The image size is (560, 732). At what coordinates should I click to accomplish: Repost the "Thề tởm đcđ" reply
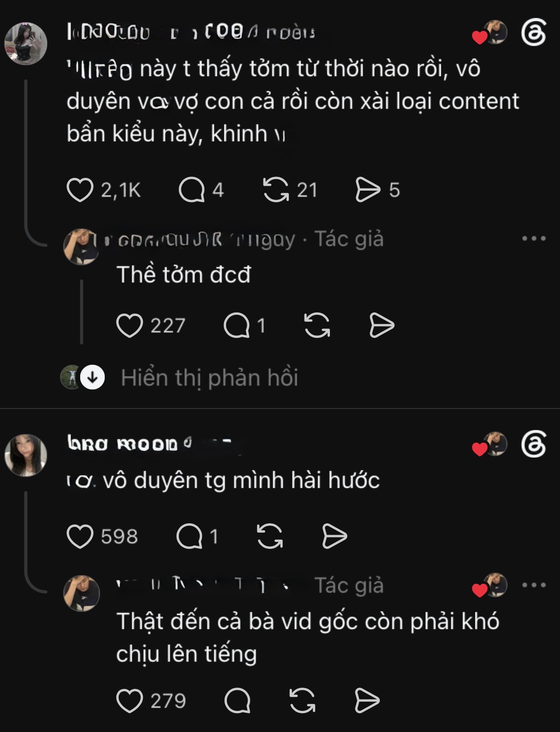[x=317, y=326]
